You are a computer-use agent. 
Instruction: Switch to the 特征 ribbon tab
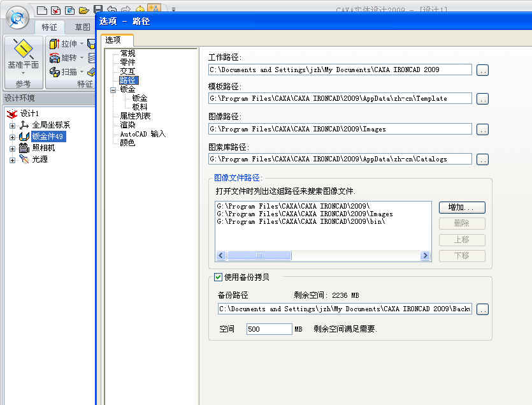(x=50, y=27)
